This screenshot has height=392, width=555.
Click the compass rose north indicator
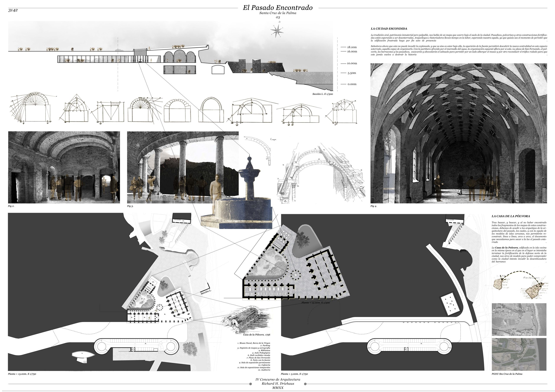(x=277, y=31)
